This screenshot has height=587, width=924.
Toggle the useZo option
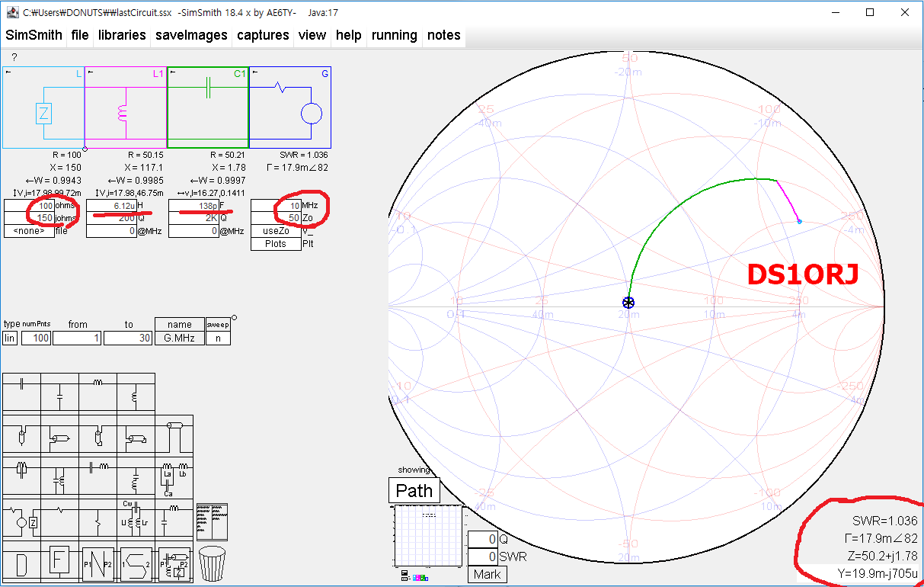click(x=276, y=231)
